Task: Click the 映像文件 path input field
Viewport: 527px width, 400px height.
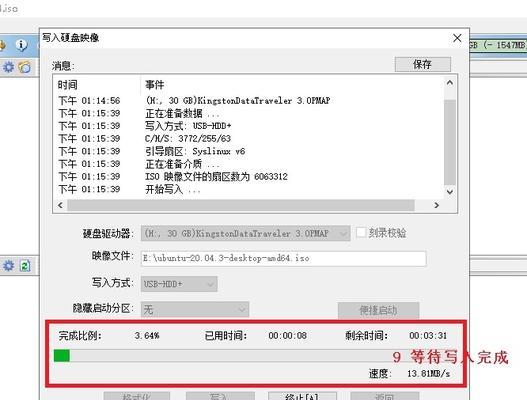Action: (284, 258)
